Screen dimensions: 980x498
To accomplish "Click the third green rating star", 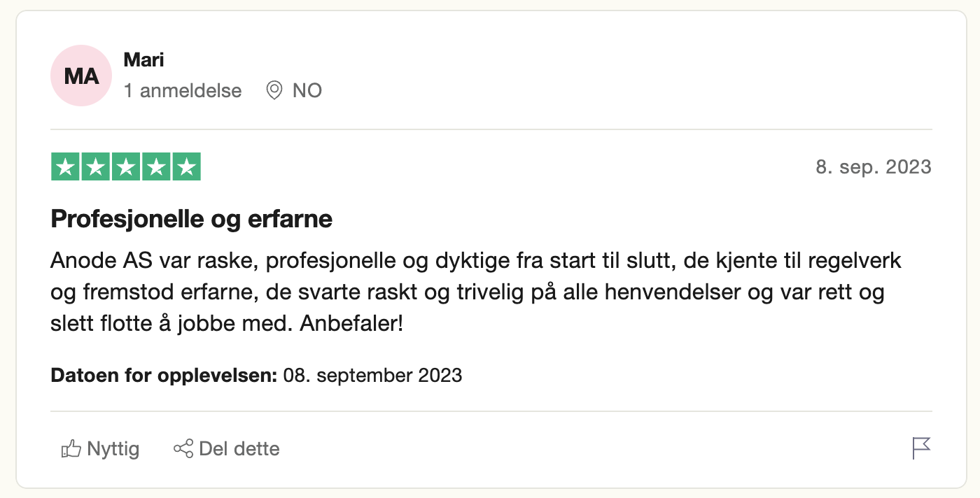I will tap(126, 166).
